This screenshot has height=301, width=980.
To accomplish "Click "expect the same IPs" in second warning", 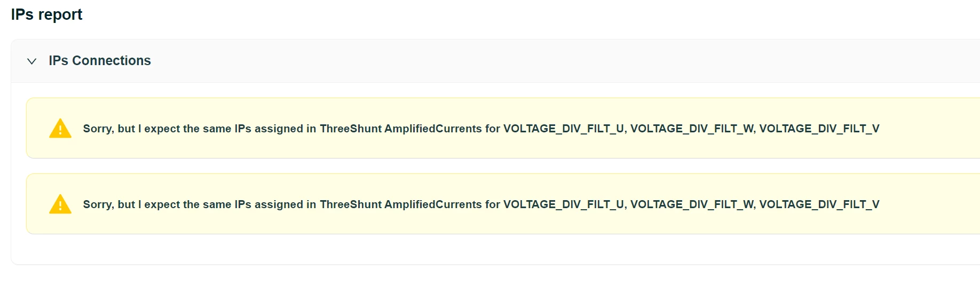I will [x=197, y=204].
